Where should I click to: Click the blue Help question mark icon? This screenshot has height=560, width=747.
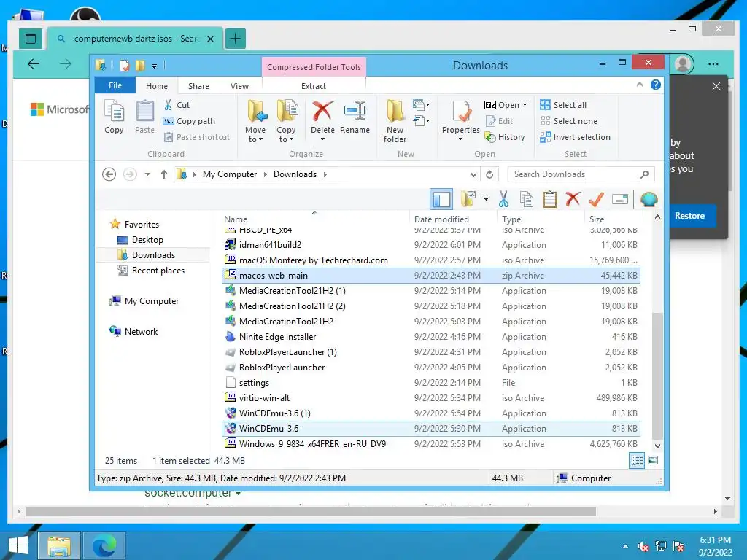tap(656, 85)
